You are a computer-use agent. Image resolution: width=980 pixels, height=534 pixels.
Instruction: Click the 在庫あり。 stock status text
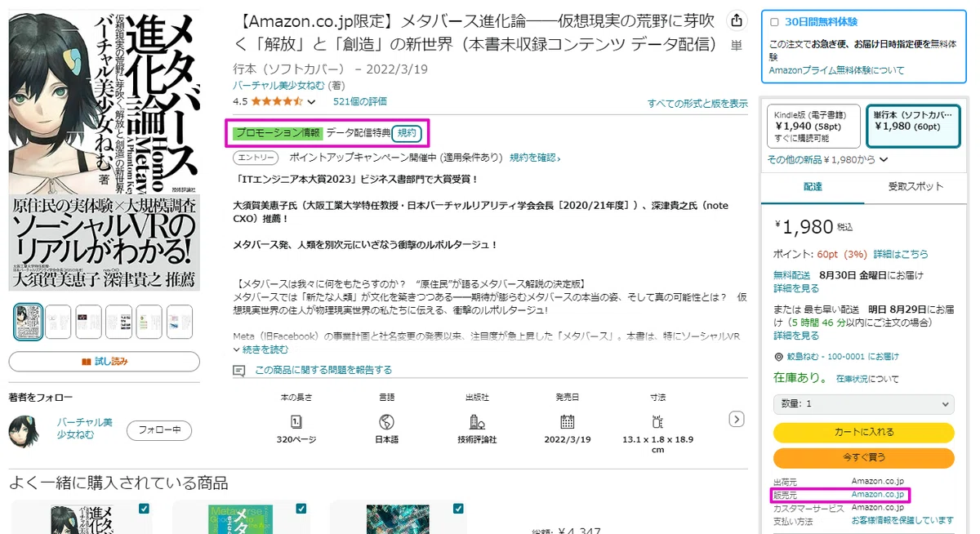click(800, 378)
